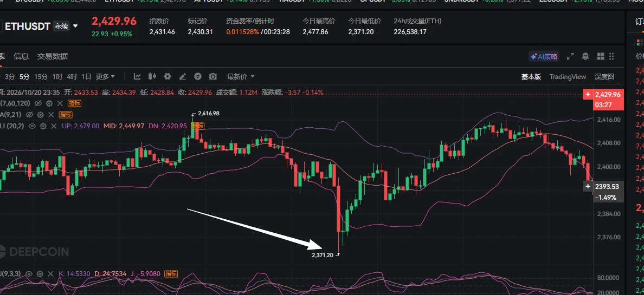Viewport: 644px width, 295px height.
Task: Open the four-square layout grid icon
Action: coord(601,57)
